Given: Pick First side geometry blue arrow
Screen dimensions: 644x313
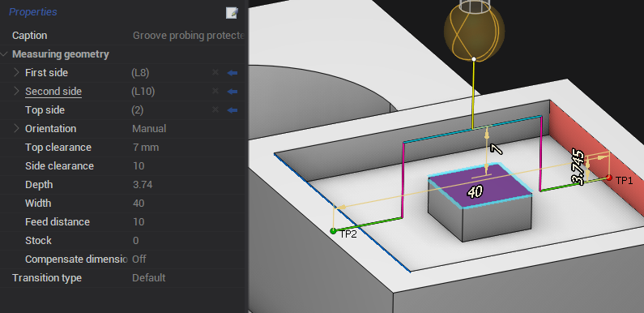Looking at the screenshot, I should pyautogui.click(x=232, y=73).
